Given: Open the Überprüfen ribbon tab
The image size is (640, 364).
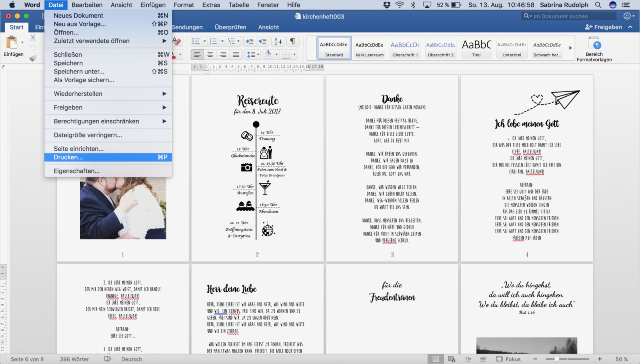Looking at the screenshot, I should tap(230, 27).
